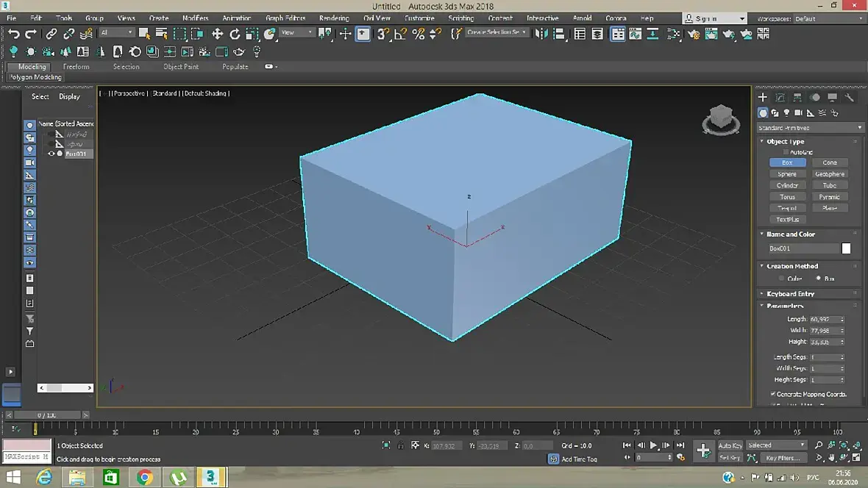Open the Display panel tab
Viewport: 868px width, 488px height.
[832, 97]
